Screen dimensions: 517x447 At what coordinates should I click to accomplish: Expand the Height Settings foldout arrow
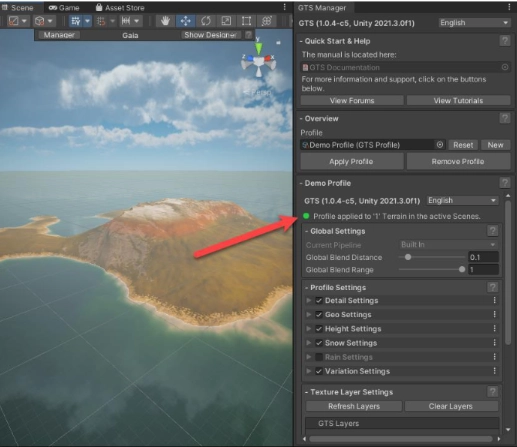309,329
